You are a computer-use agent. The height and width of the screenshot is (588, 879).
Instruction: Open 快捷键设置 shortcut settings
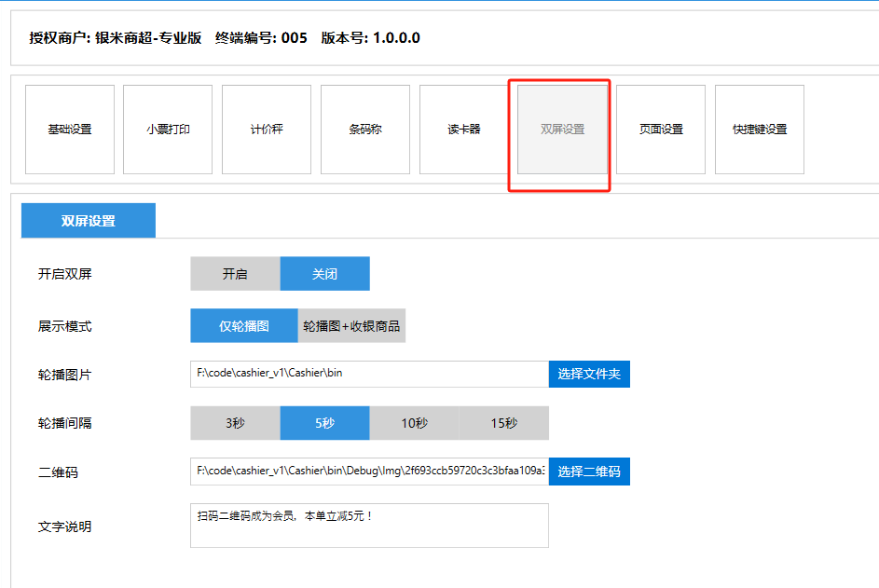760,130
